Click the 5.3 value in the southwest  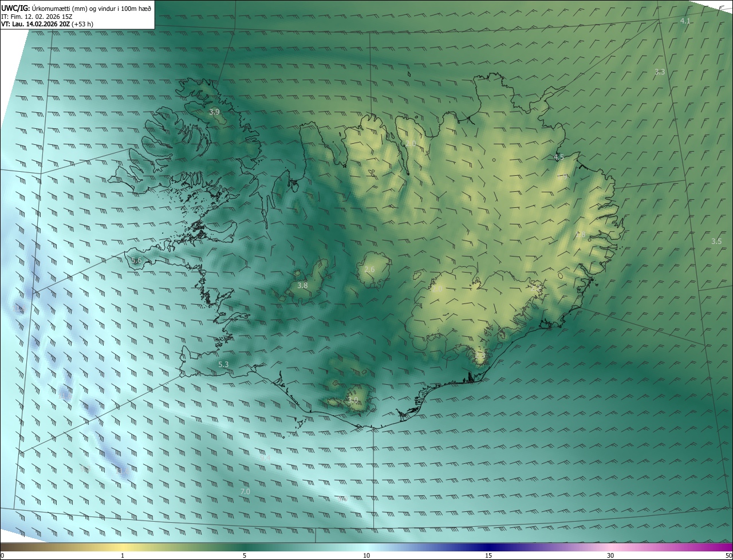coord(223,364)
